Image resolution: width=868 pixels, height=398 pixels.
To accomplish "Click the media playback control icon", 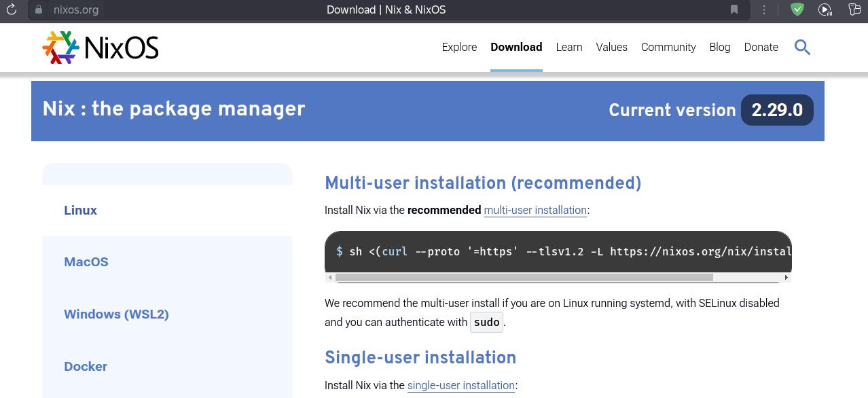I will tap(825, 10).
